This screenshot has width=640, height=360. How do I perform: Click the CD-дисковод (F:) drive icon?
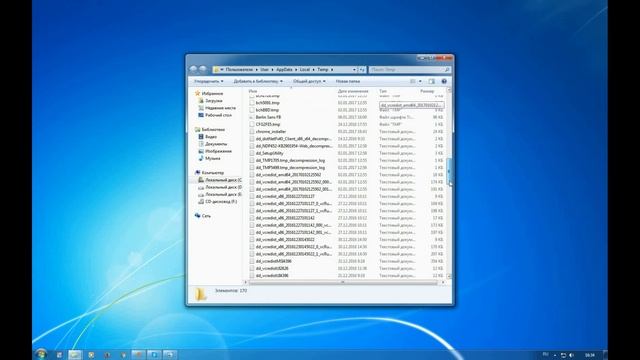pos(201,202)
